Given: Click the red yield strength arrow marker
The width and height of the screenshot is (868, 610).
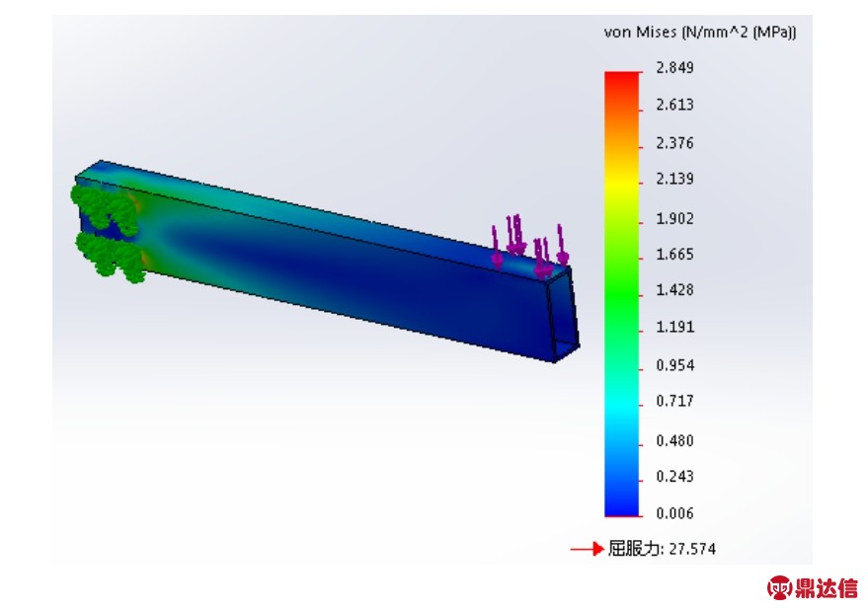Looking at the screenshot, I should 587,549.
